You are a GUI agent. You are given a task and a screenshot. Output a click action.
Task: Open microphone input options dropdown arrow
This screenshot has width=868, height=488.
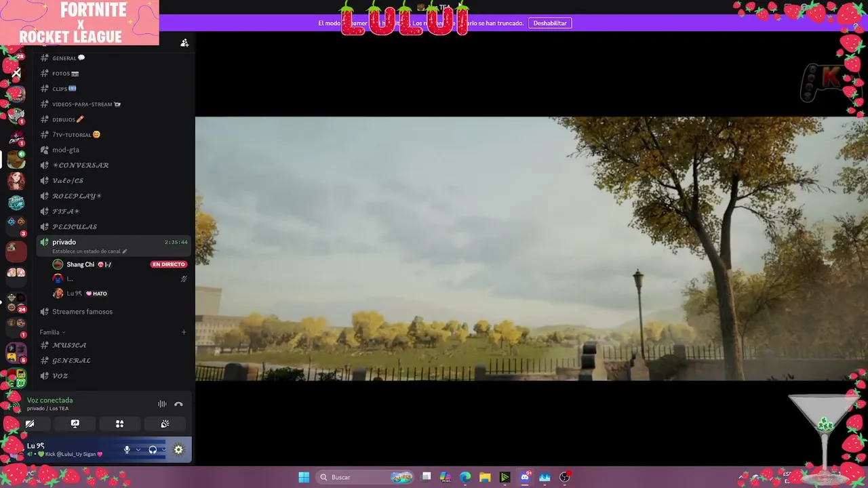click(x=138, y=449)
